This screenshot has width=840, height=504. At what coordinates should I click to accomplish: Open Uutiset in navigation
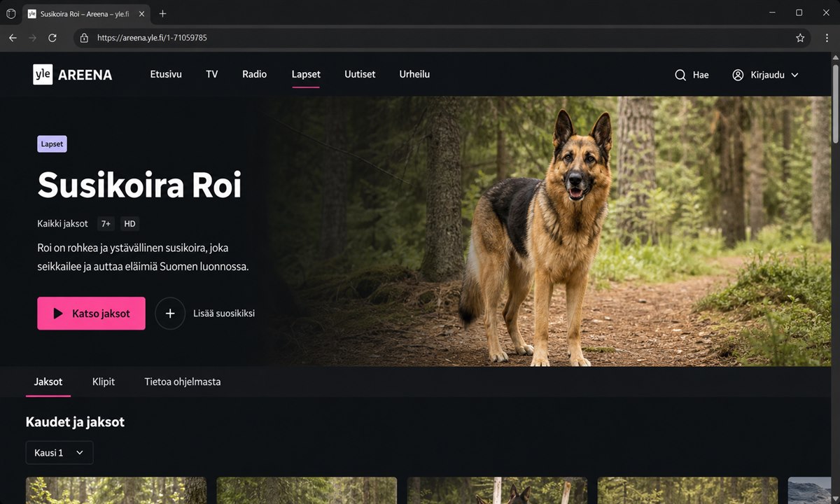360,74
